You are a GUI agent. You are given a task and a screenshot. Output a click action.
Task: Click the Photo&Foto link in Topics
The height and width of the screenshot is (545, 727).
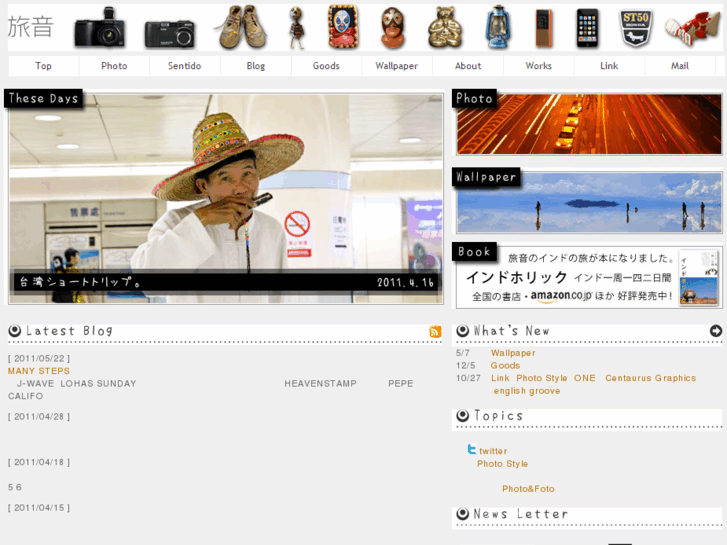click(x=528, y=489)
